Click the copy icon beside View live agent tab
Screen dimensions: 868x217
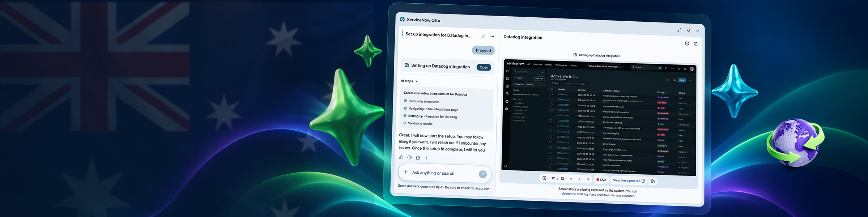(653, 181)
